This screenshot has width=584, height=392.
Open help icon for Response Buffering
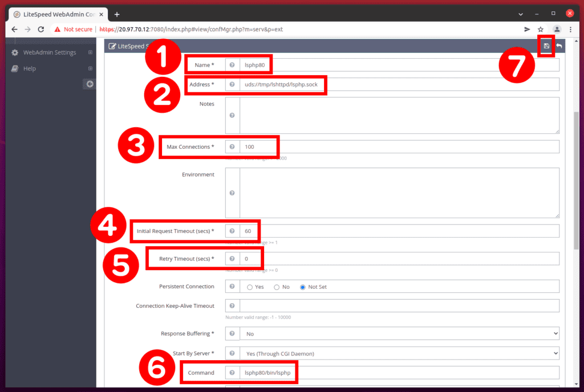(232, 333)
